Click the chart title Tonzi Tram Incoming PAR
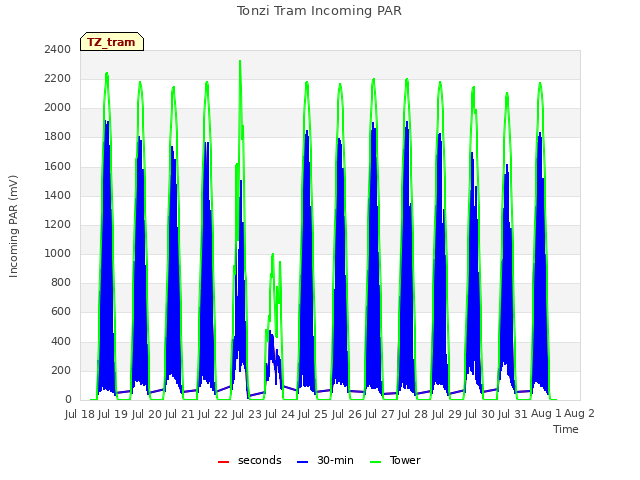 [319, 11]
